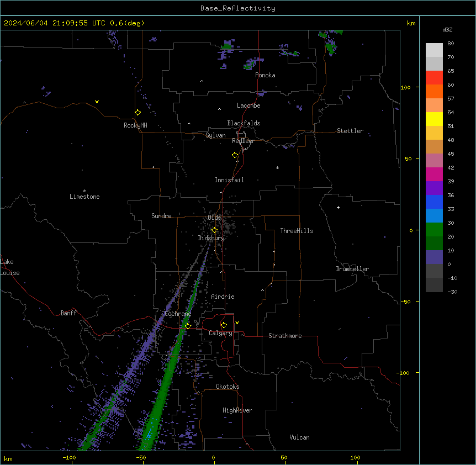Click the yellow diamond marker below RedDeer
The height and width of the screenshot is (465, 476).
pyautogui.click(x=235, y=155)
